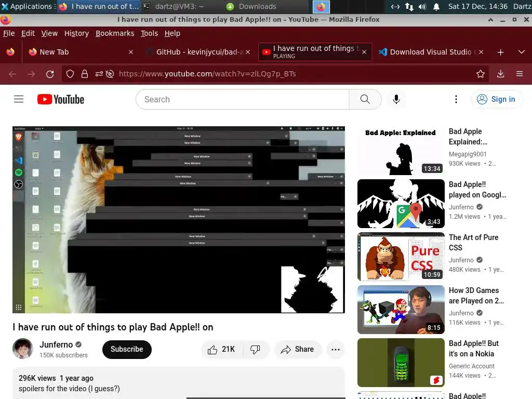Open The Art of Pure CSS thumbnail
Screen dimensions: 532x399
[401, 257]
